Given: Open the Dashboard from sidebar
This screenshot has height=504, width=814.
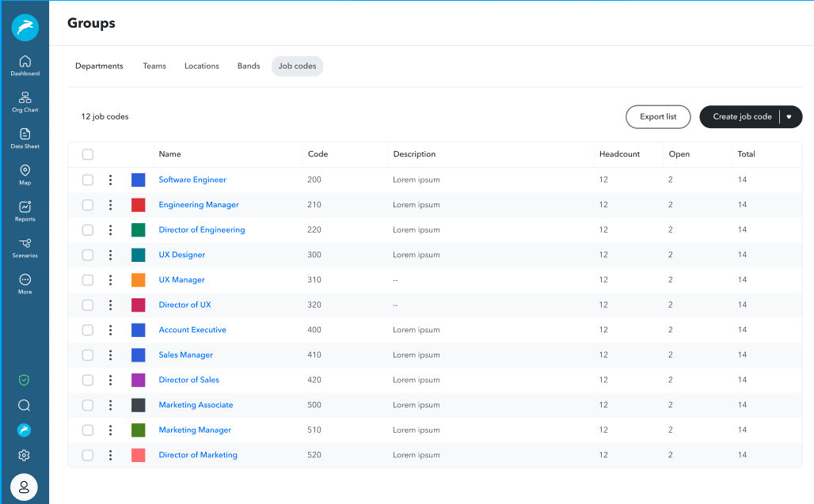Looking at the screenshot, I should click(25, 66).
